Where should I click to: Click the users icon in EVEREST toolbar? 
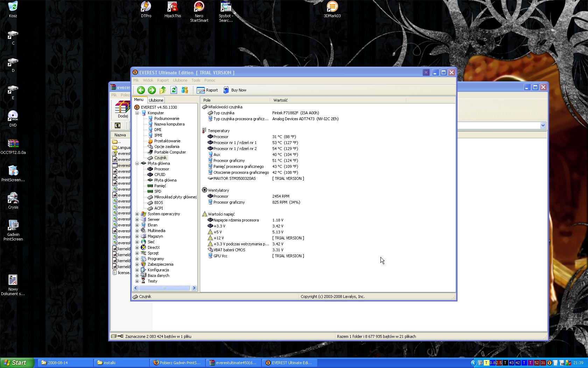coord(185,90)
